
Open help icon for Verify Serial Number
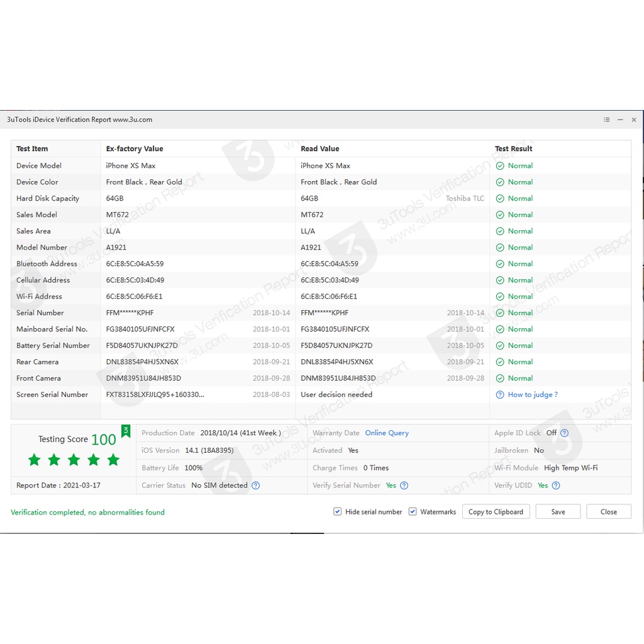404,486
